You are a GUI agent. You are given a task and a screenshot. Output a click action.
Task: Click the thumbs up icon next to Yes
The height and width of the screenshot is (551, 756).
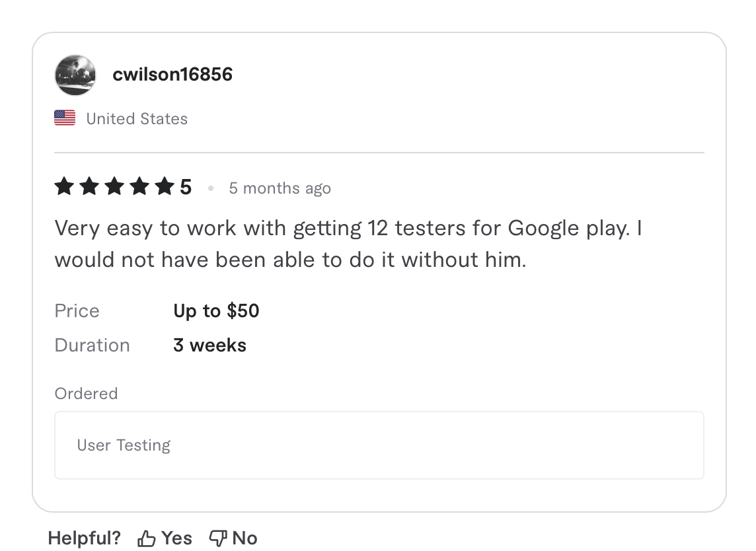click(146, 538)
